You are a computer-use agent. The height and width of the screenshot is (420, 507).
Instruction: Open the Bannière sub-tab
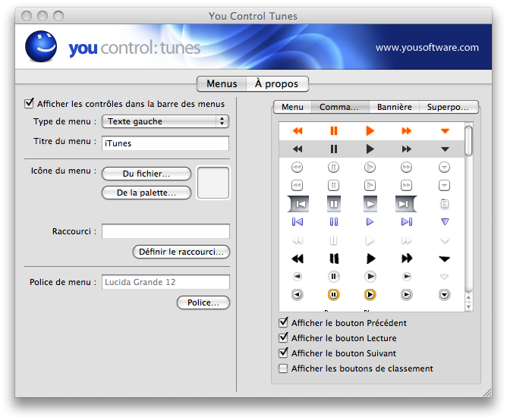394,107
